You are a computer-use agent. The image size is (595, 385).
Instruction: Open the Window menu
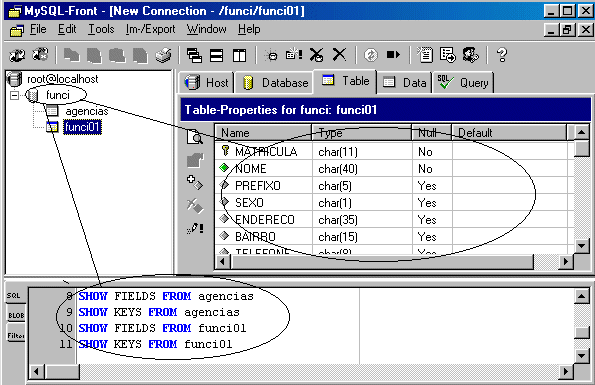click(x=206, y=29)
